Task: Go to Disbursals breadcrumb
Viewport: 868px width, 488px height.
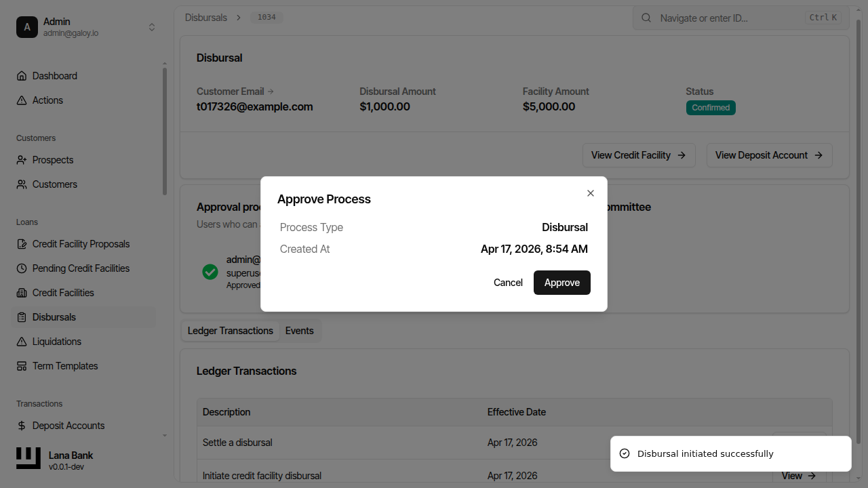Action: click(206, 18)
